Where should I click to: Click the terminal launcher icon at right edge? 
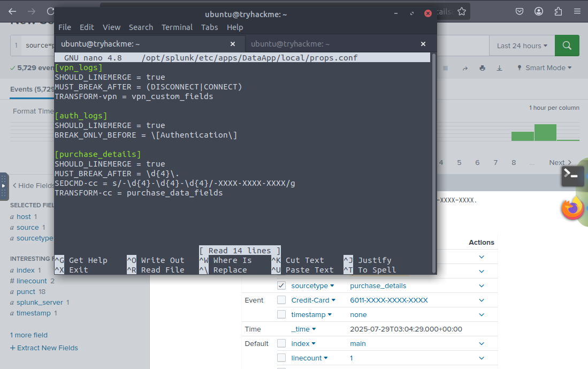tap(572, 176)
